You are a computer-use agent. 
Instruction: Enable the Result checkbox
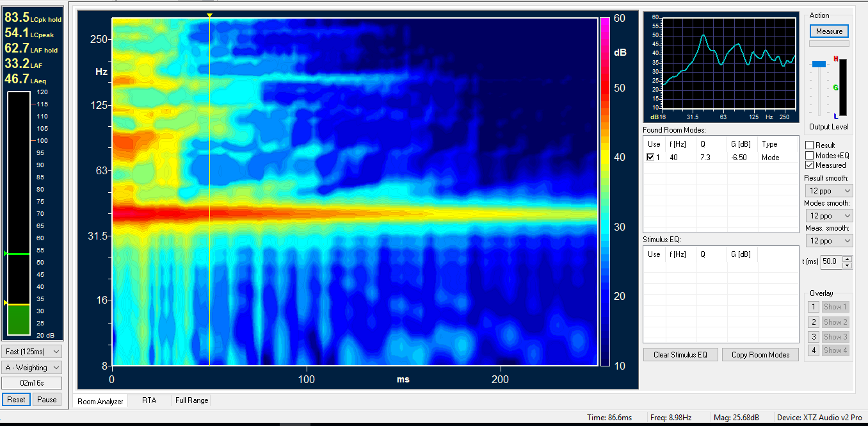click(810, 145)
